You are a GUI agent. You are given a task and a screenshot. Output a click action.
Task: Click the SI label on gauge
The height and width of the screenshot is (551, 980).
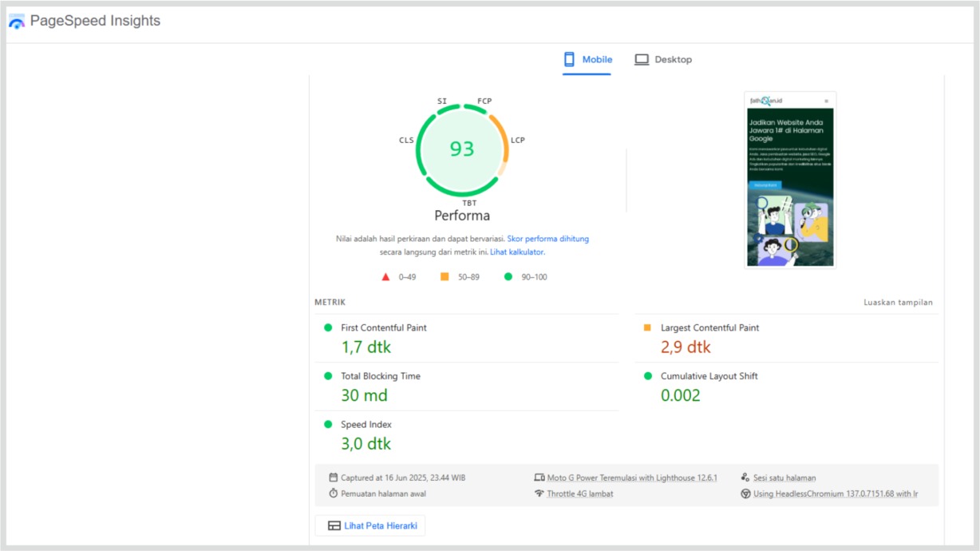pos(442,101)
